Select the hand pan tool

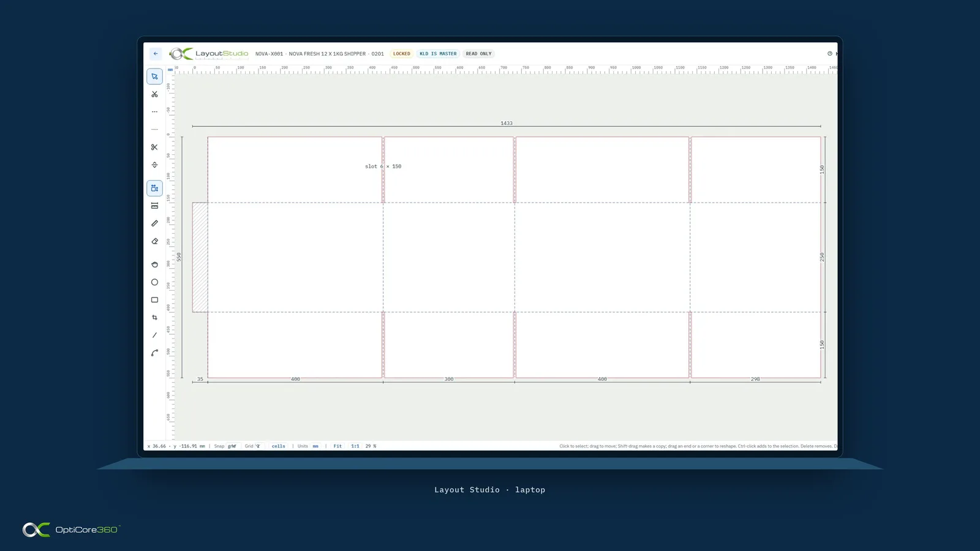[x=154, y=264]
